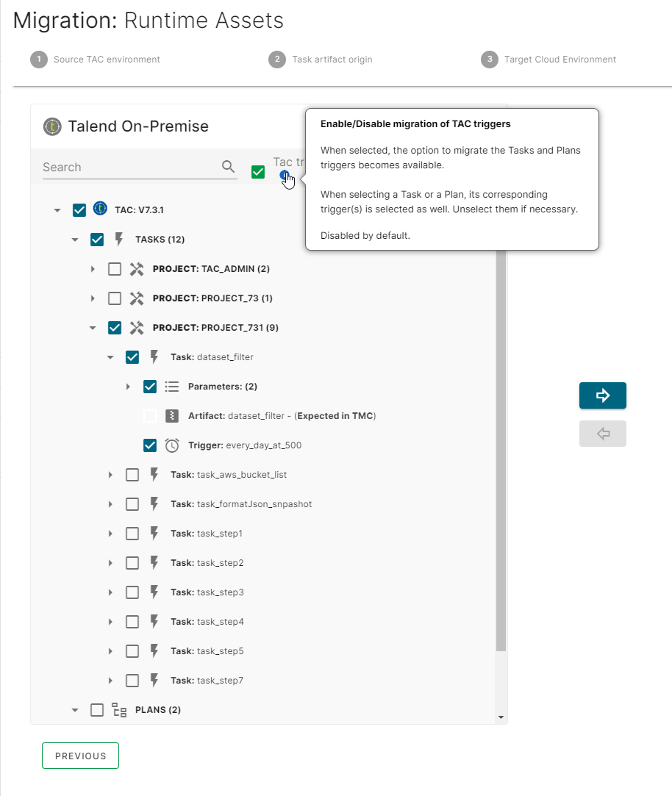This screenshot has width=672, height=796.
Task: Disable the Tac triggers checkbox
Action: tap(258, 172)
